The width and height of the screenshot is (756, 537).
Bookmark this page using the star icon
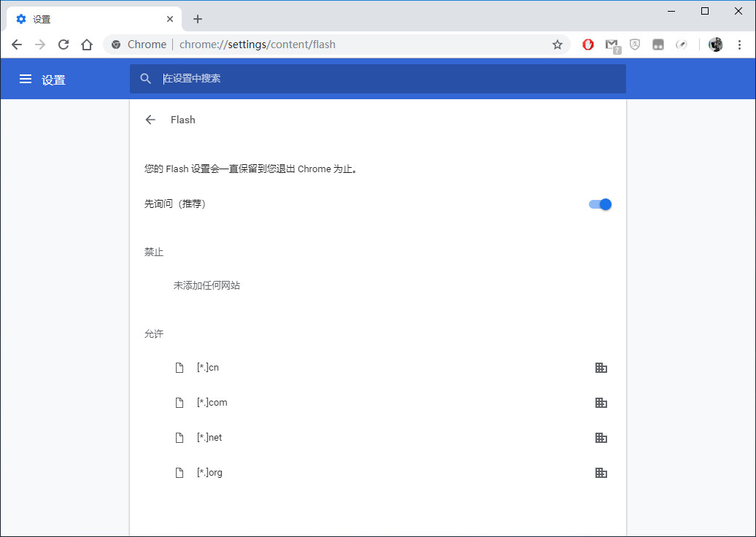point(558,45)
